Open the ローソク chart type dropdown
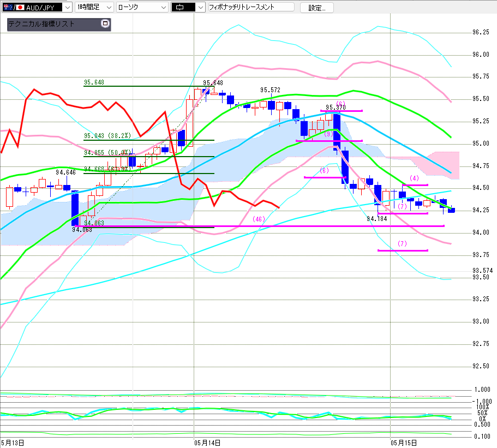This screenshot has width=497, height=448. tap(142, 7)
